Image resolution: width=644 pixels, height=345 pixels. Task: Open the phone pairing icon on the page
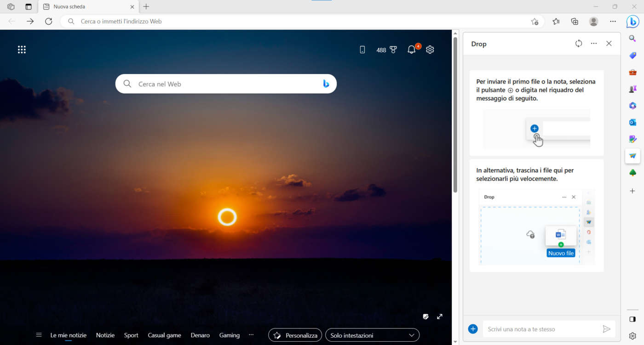pyautogui.click(x=362, y=50)
